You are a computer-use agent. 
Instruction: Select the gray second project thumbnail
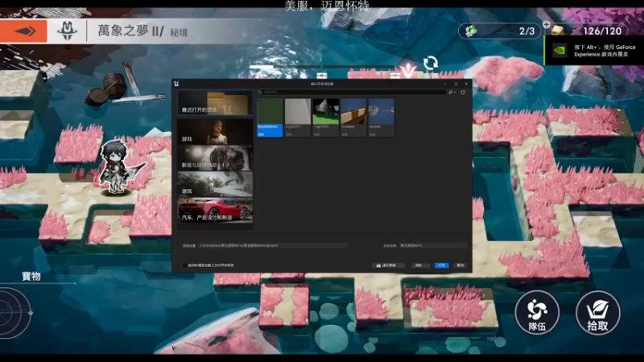click(298, 117)
